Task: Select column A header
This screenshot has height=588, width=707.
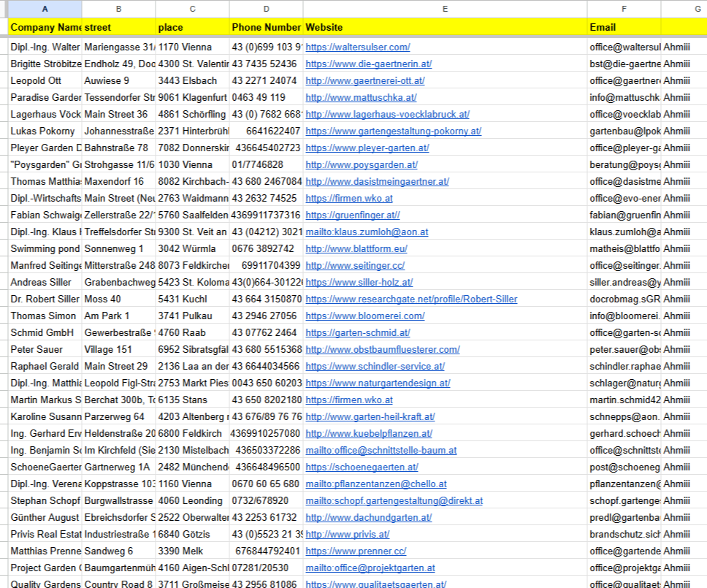Action: click(x=45, y=9)
